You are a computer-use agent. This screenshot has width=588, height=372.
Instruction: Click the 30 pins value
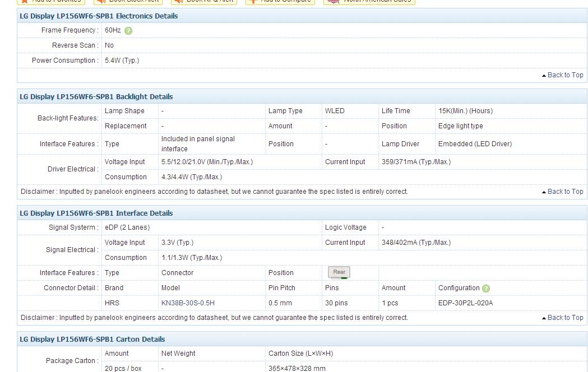coord(336,303)
